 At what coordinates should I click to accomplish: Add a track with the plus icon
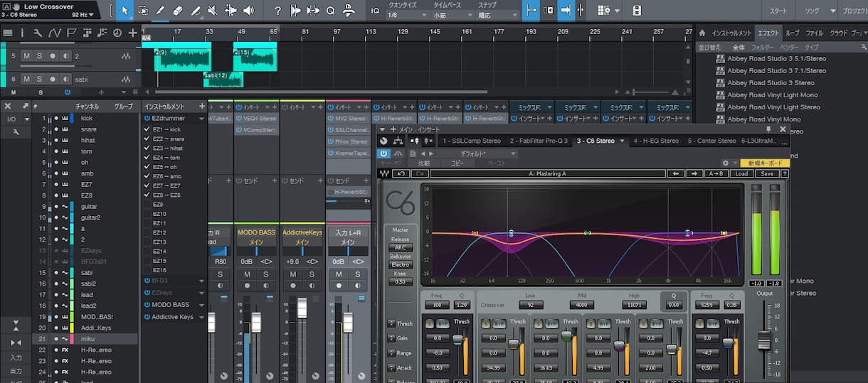point(133,33)
